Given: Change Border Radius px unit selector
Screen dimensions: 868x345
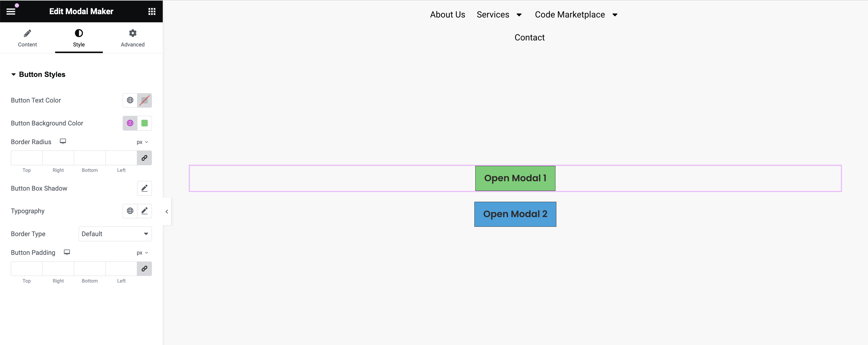Looking at the screenshot, I should click(x=142, y=142).
